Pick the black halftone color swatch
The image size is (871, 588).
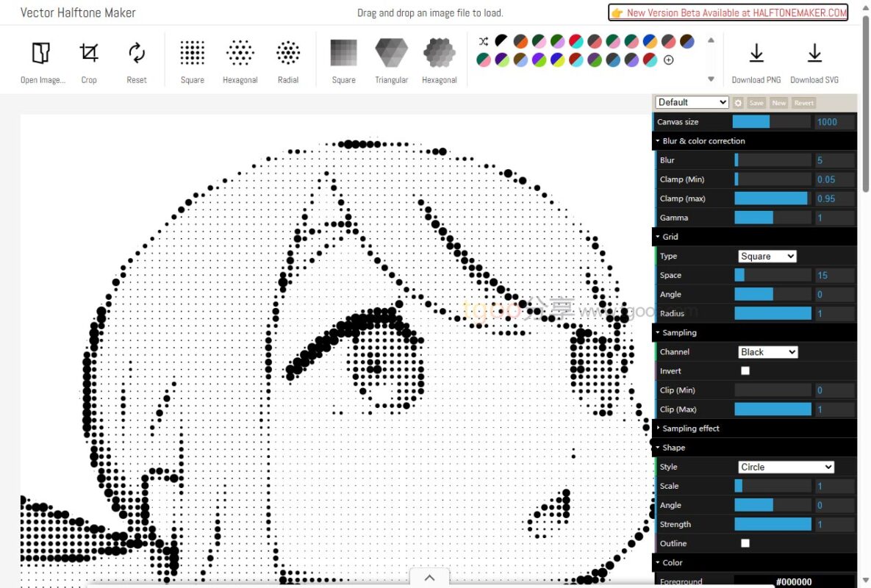pyautogui.click(x=501, y=41)
